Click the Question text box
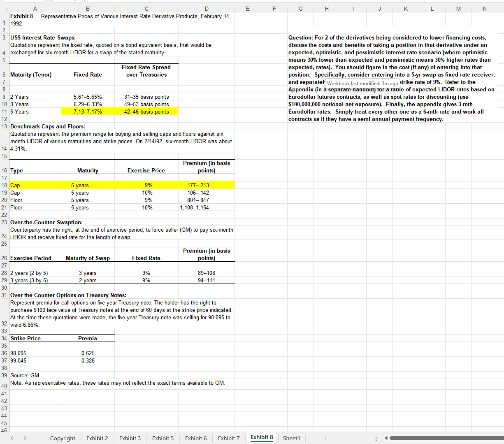 [393, 78]
